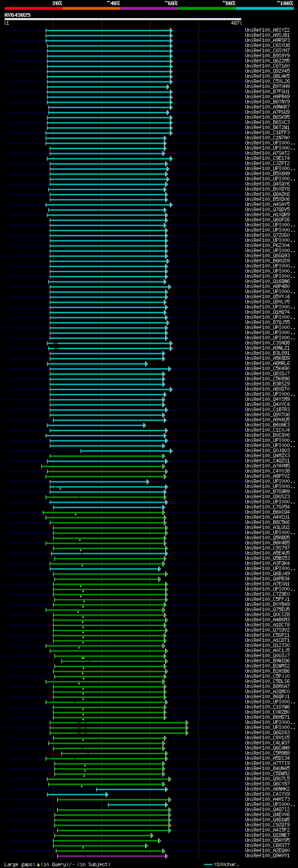Select hit label UniRef100_A7AVN5
This screenshot has width=298, height=868.
tap(267, 466)
